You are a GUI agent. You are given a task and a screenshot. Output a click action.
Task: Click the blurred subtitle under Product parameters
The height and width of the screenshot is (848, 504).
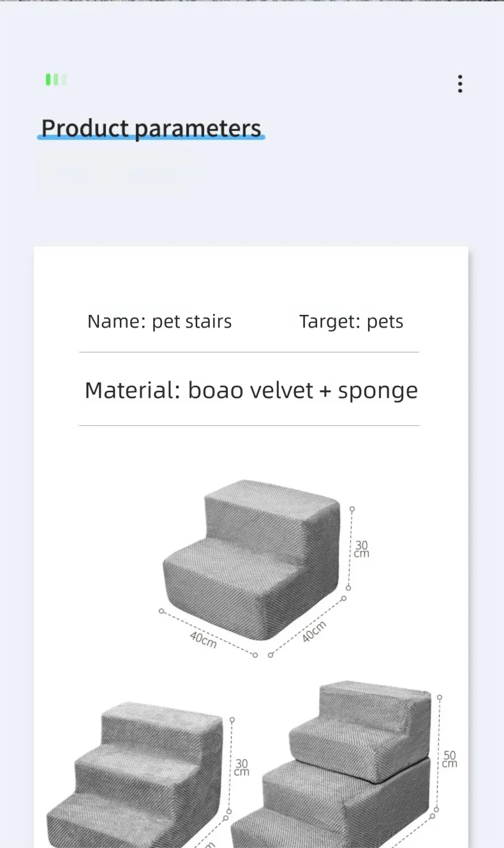[115, 171]
